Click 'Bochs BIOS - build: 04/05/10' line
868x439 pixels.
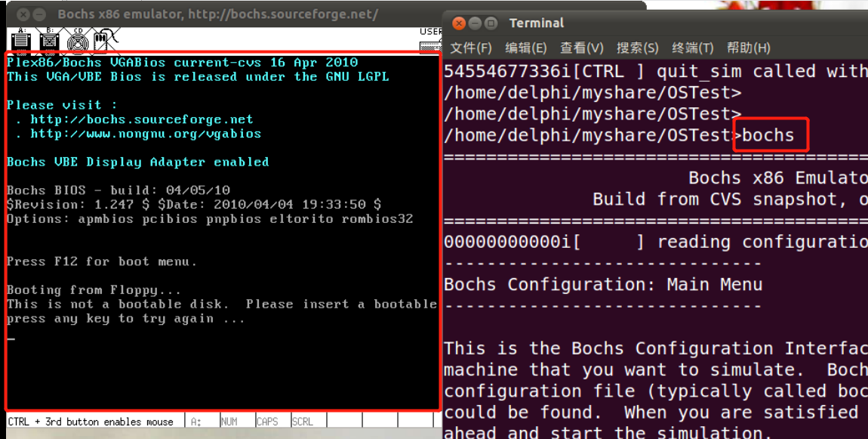(119, 190)
